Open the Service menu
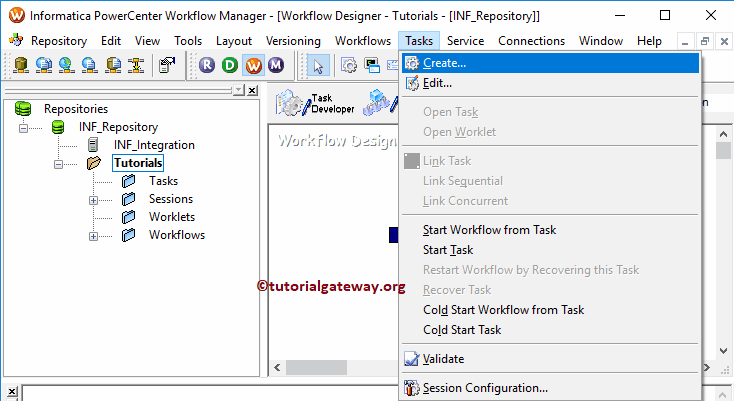734x401 pixels. (x=465, y=41)
